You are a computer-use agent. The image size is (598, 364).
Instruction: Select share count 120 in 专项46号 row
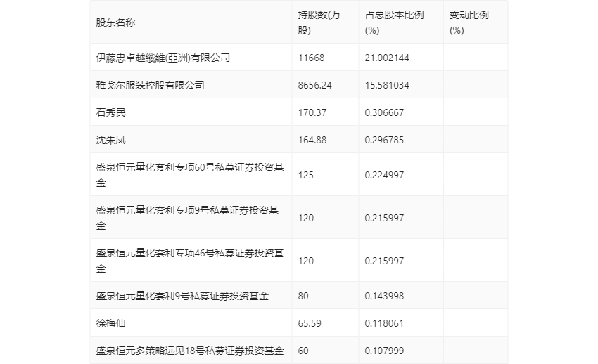(306, 261)
